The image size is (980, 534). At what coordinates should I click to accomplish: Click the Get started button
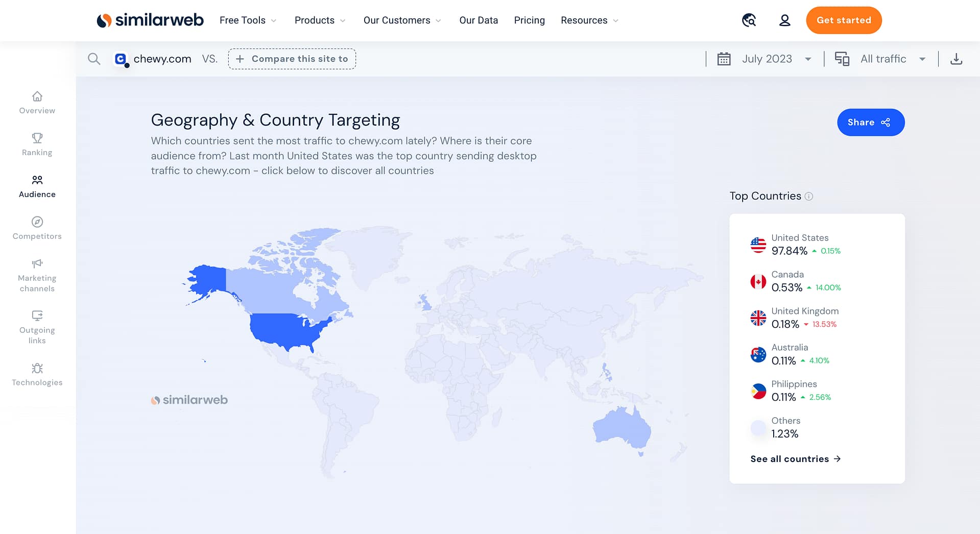point(843,20)
